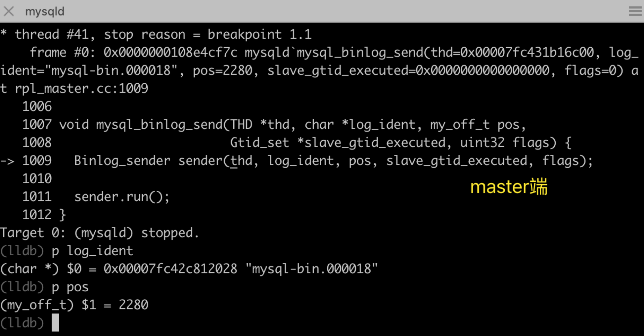Click the address 0x00007fc42c812028 in output

pos(170,269)
